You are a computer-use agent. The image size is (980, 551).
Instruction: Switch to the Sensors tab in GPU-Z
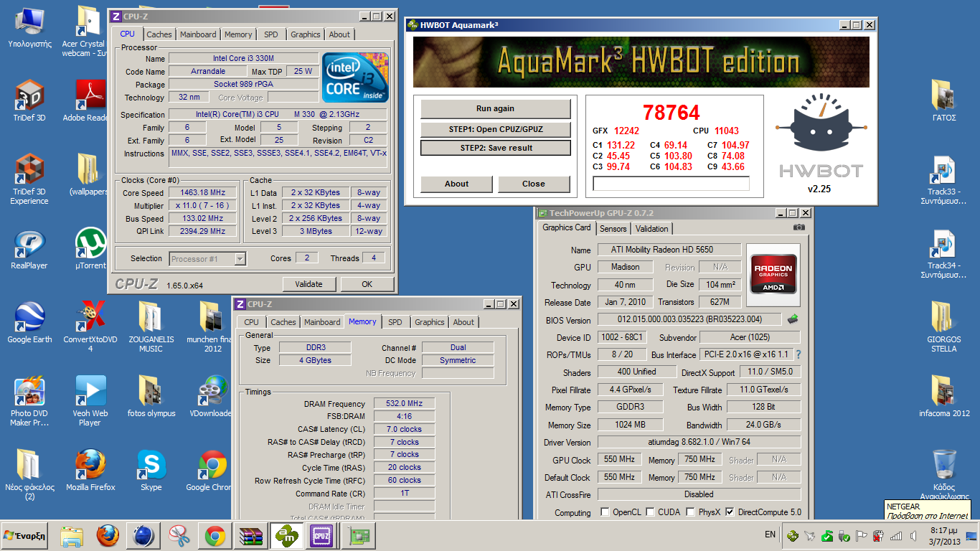[x=613, y=229]
